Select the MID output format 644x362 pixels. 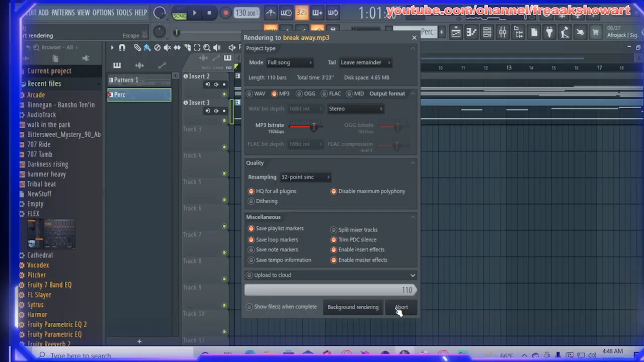click(355, 94)
